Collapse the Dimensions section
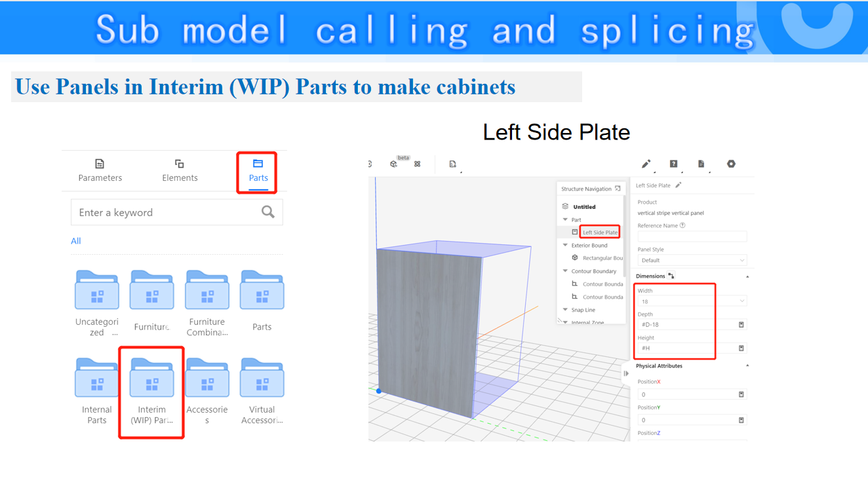Image resolution: width=868 pixels, height=486 pixels. coord(747,276)
